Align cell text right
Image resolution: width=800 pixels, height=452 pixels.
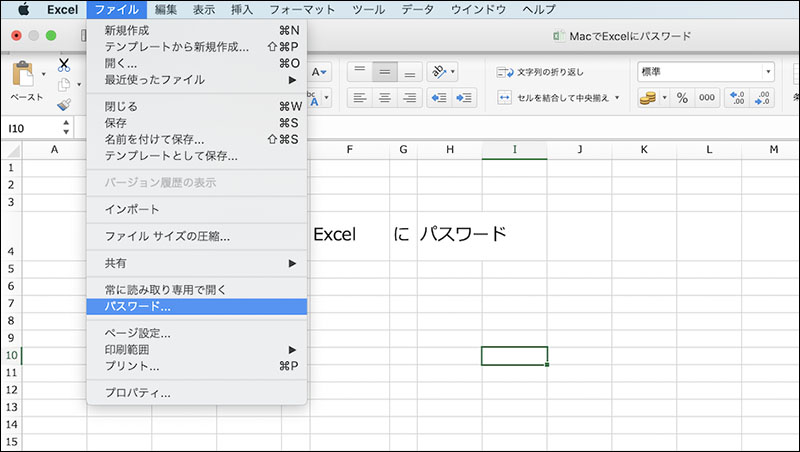pos(410,97)
